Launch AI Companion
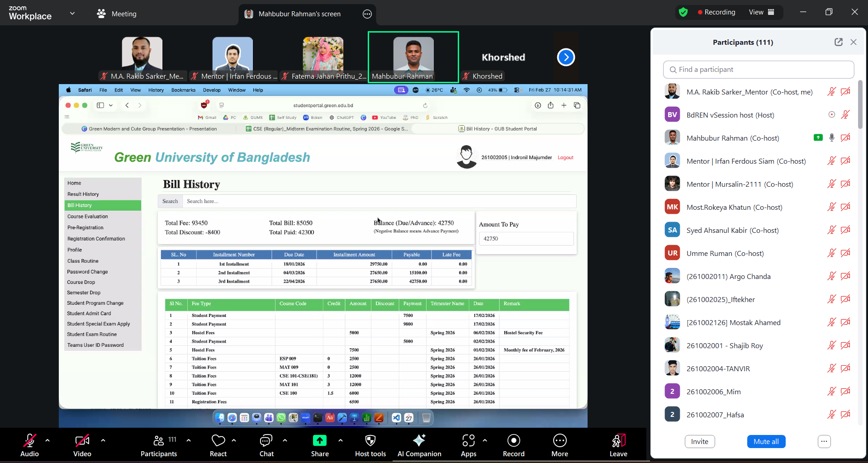The height and width of the screenshot is (463, 868). [419, 441]
